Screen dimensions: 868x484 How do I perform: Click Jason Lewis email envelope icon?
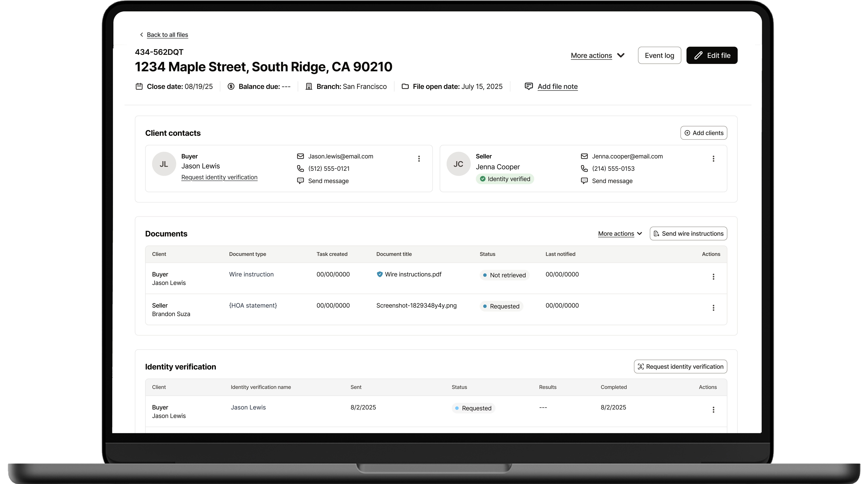click(300, 156)
